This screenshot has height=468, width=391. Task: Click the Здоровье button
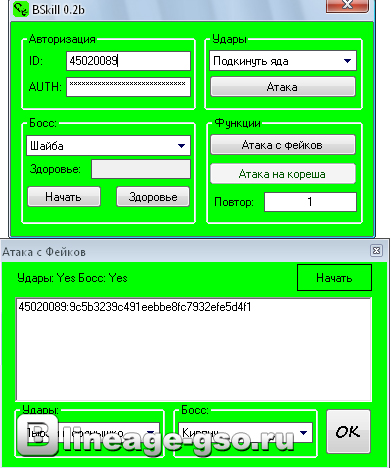tap(153, 197)
